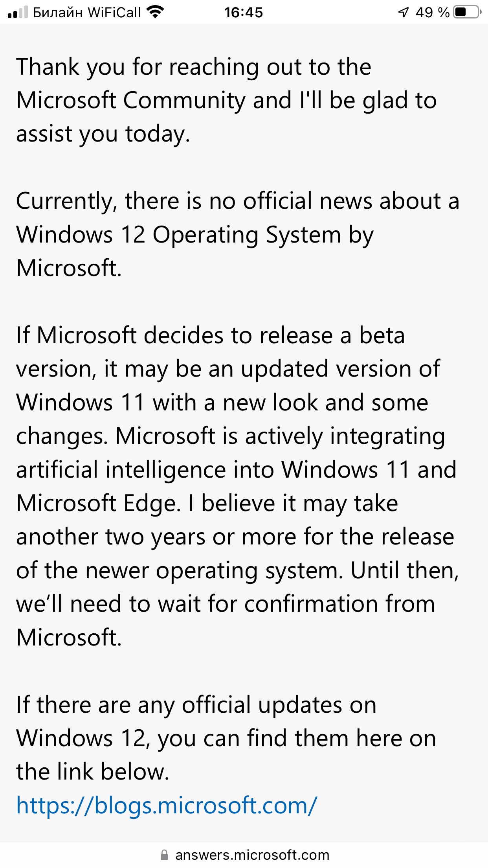Image resolution: width=488 pixels, height=868 pixels.
Task: Tap 'If there are any official updates on'
Action: click(x=196, y=705)
